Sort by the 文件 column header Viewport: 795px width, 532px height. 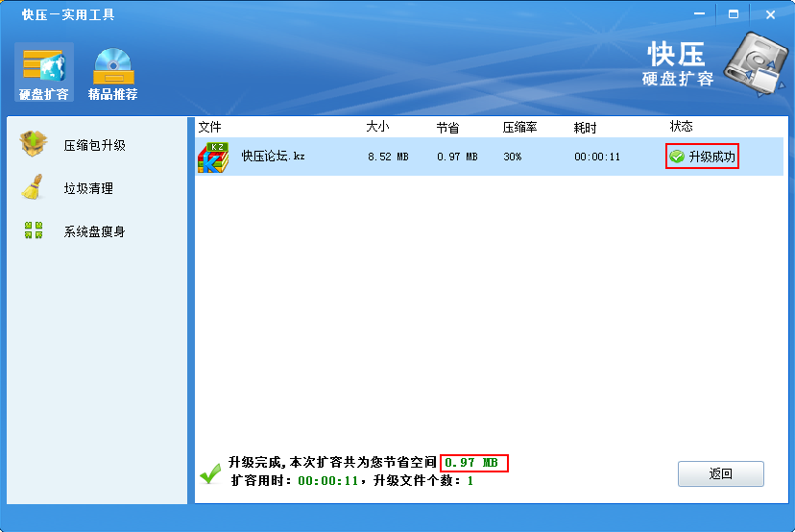click(209, 127)
